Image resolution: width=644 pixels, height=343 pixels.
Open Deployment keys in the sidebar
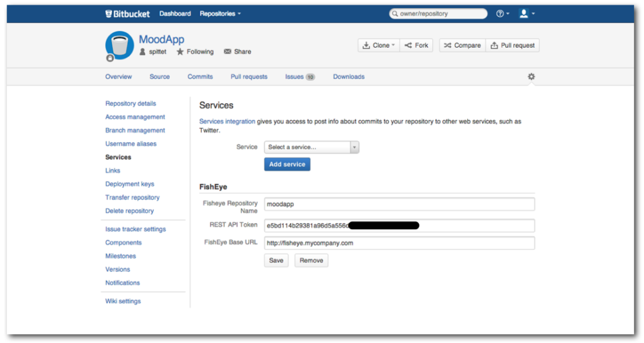[x=129, y=184]
